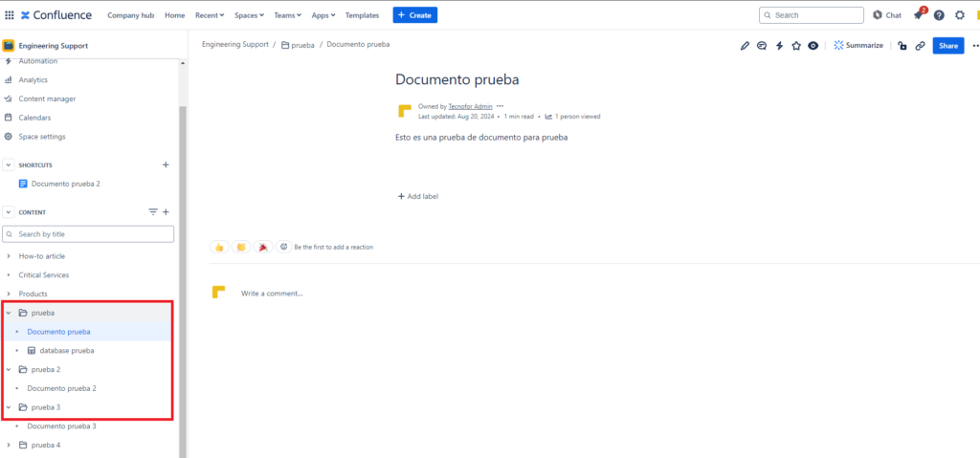Click the automation lightning bolt icon

coord(779,45)
